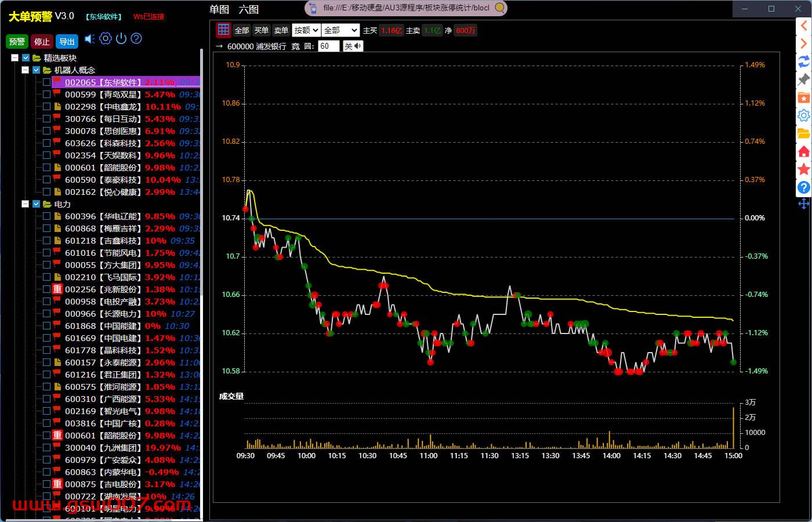This screenshot has width=812, height=522.
Task: Toggle the 精选板块 checkbox
Action: (x=26, y=58)
